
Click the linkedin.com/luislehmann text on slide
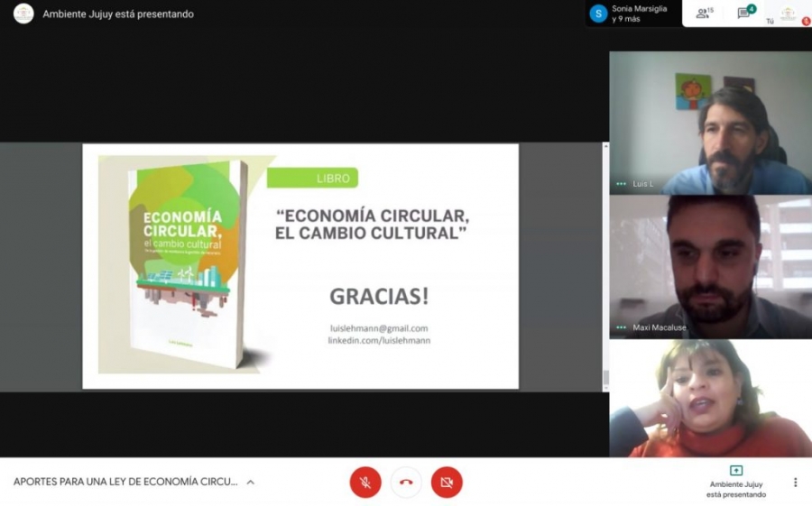click(x=378, y=341)
